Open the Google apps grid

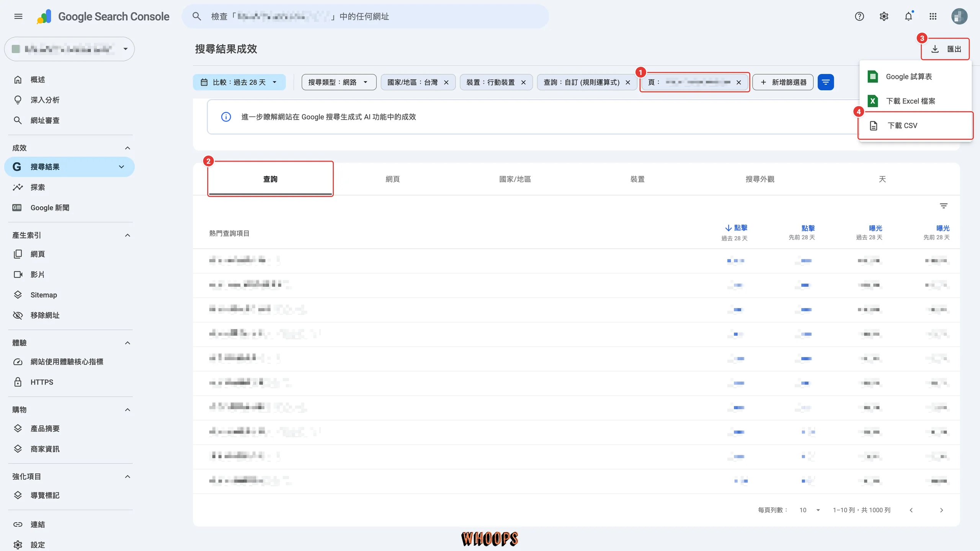(x=933, y=16)
